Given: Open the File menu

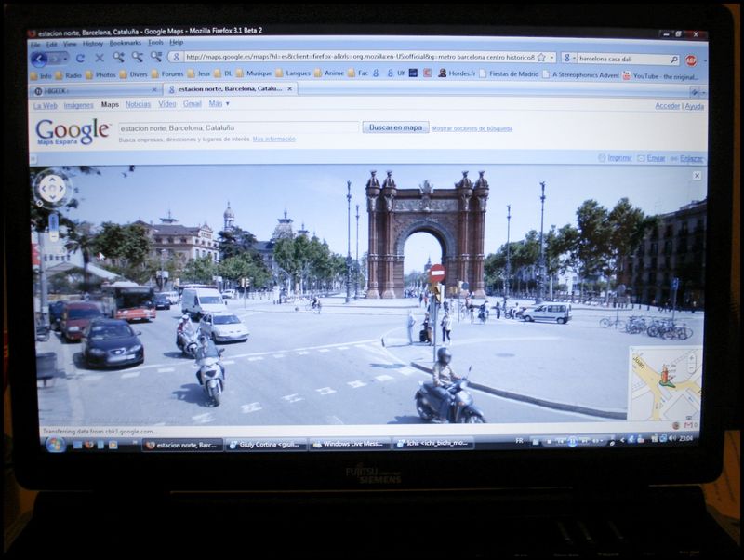Looking at the screenshot, I should pos(35,45).
